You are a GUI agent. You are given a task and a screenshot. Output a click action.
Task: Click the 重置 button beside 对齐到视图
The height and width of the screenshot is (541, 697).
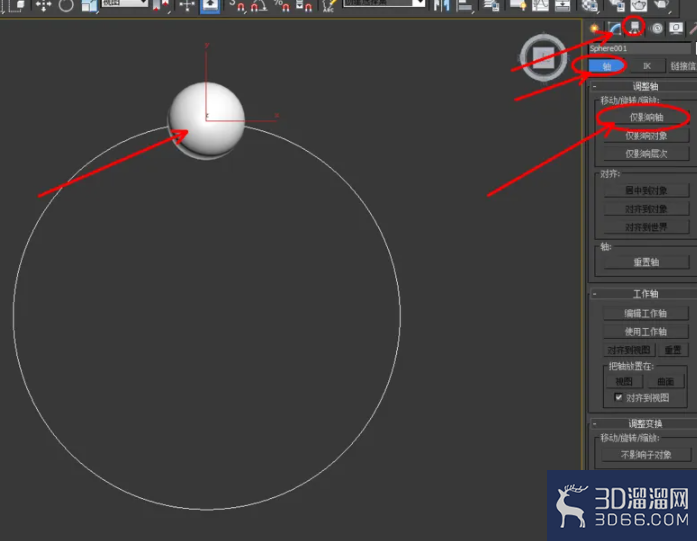pos(673,350)
